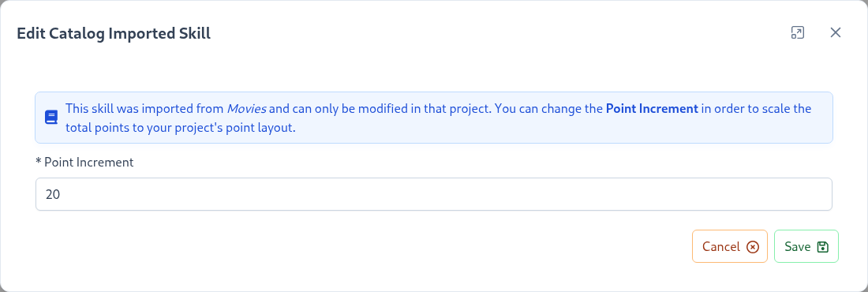Click the blue book icon in the info banner
Screen dimensions: 868x292
click(x=51, y=118)
